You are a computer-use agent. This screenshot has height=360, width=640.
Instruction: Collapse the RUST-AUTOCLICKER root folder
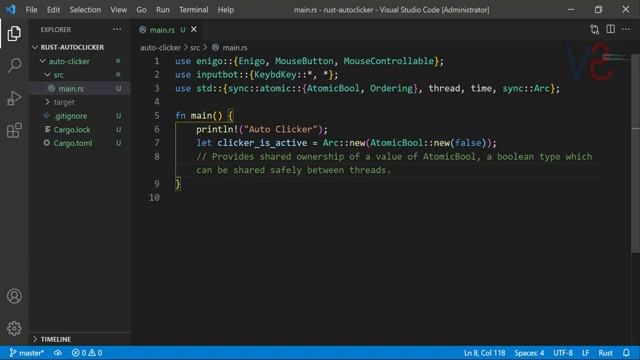point(35,47)
